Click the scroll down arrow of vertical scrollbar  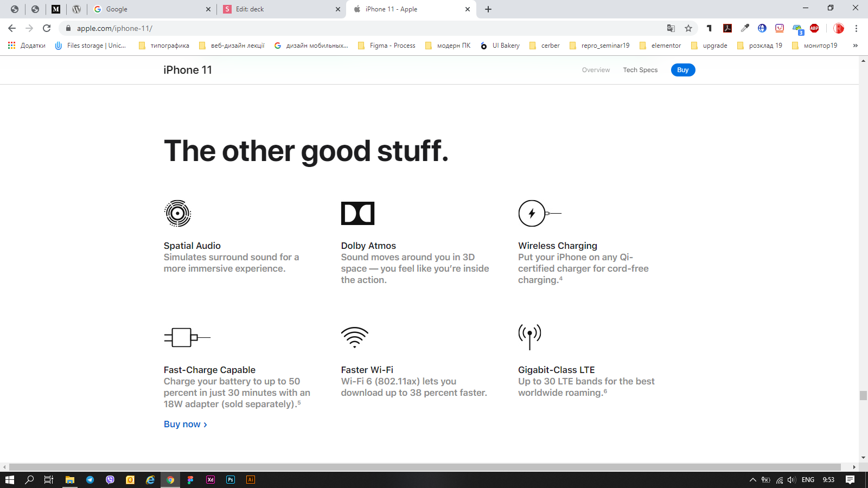pyautogui.click(x=863, y=458)
